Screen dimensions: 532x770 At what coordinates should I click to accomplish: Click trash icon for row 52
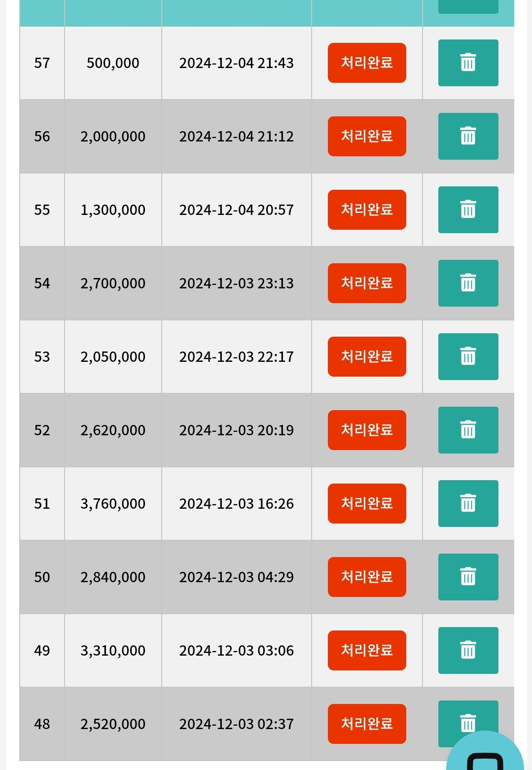(x=468, y=430)
